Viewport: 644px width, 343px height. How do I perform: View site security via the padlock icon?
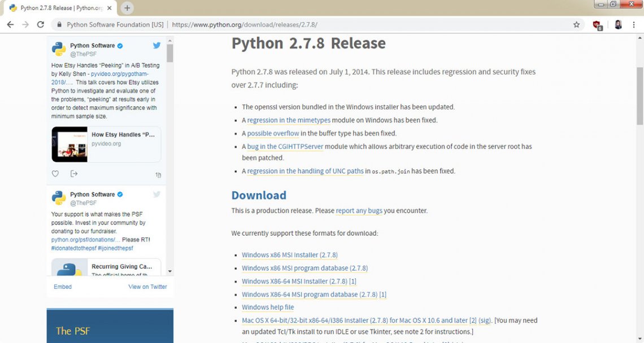pos(58,24)
